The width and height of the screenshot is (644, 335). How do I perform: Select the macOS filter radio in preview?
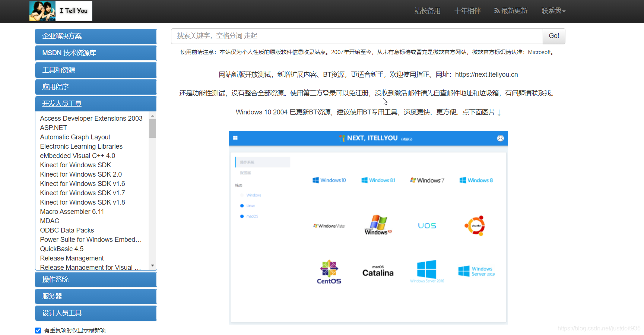click(x=242, y=217)
